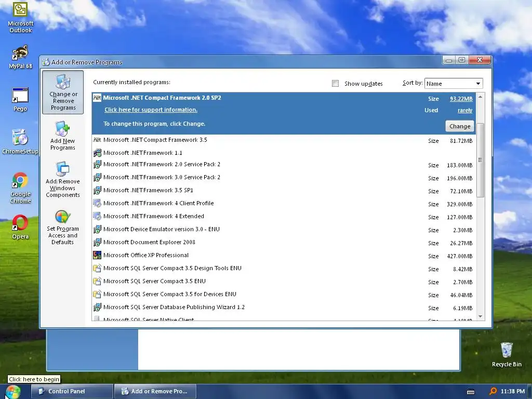
Task: Click the Document Explorer 2008 icon
Action: coord(97,242)
